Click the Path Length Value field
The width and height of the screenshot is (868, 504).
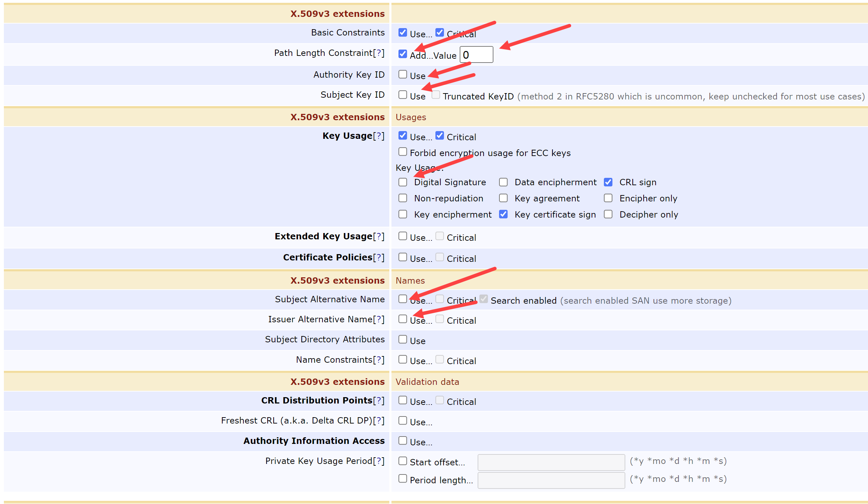476,55
